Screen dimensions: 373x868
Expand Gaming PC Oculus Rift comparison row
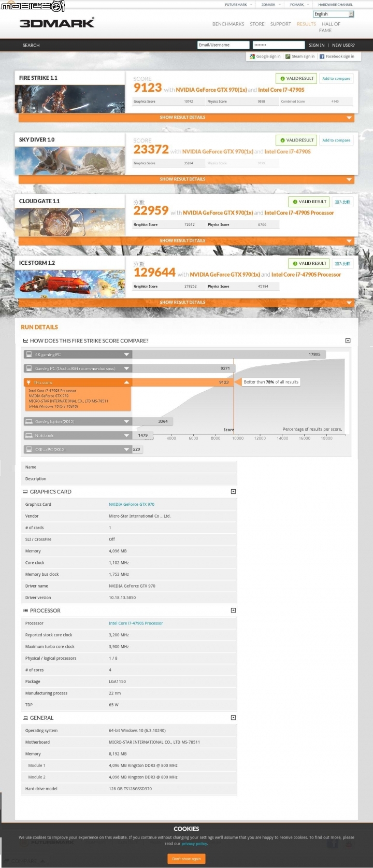[78, 368]
